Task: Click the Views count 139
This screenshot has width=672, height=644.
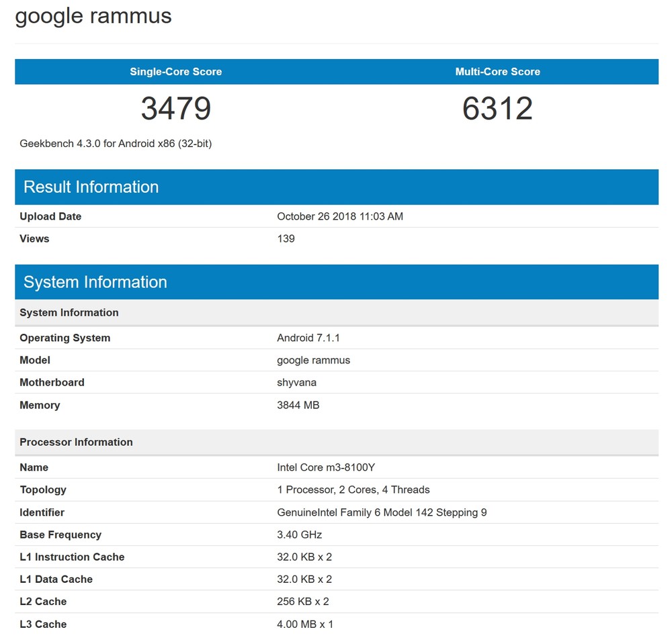Action: pos(286,238)
